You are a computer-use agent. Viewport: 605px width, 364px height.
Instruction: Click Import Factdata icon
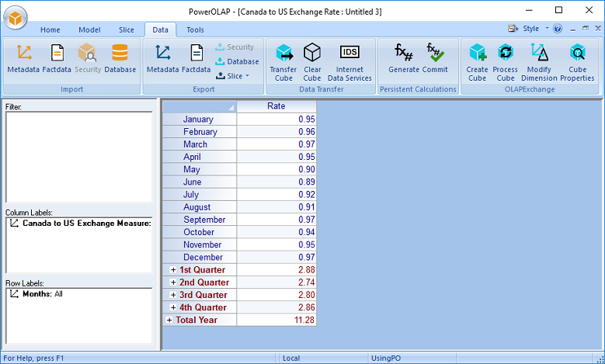[x=57, y=58]
